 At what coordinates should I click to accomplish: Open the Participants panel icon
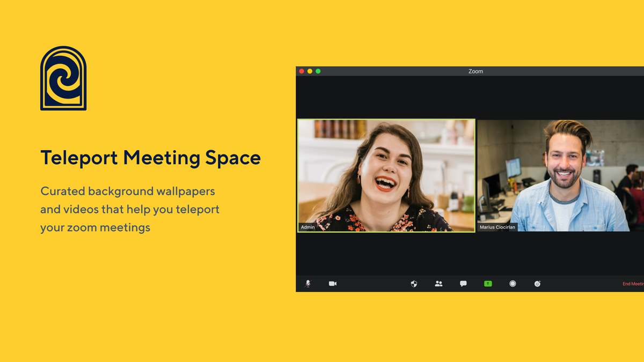pos(438,284)
